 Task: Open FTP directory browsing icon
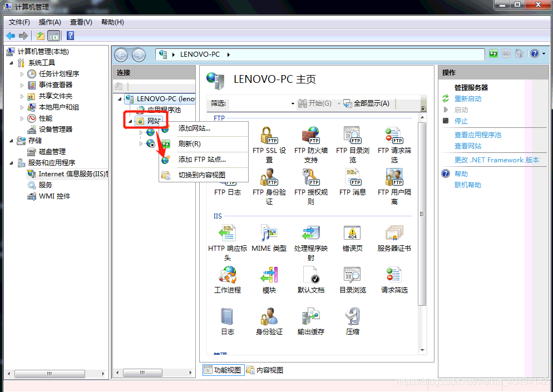coord(352,135)
